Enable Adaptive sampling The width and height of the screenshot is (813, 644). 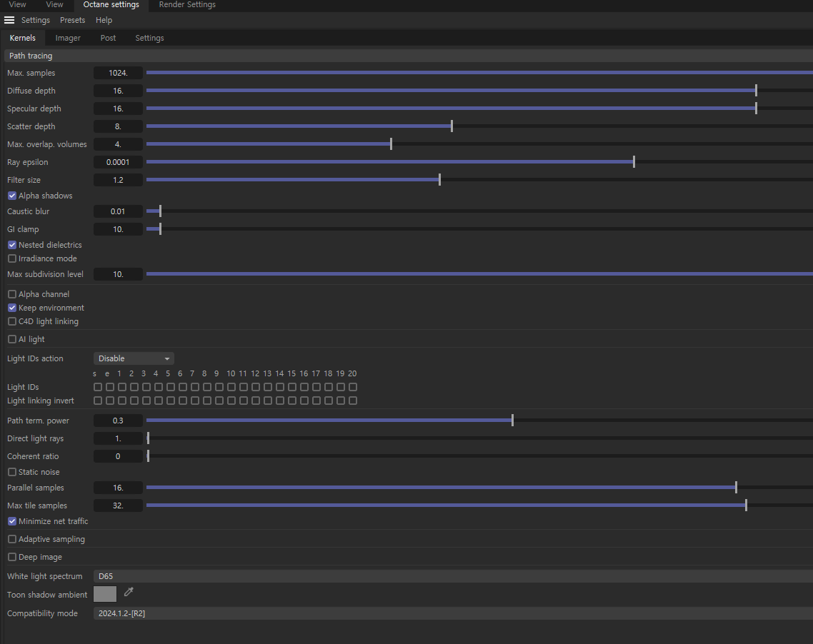pos(12,539)
